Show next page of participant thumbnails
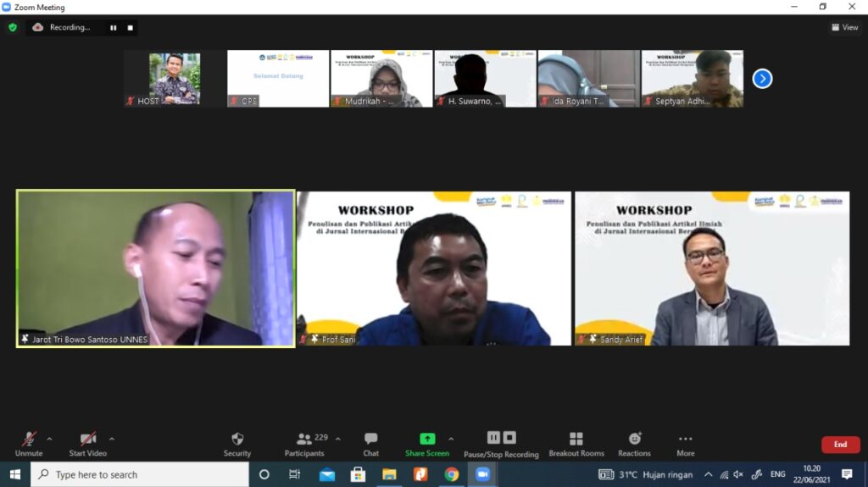Screen dimensions: 868x487 click(x=762, y=79)
